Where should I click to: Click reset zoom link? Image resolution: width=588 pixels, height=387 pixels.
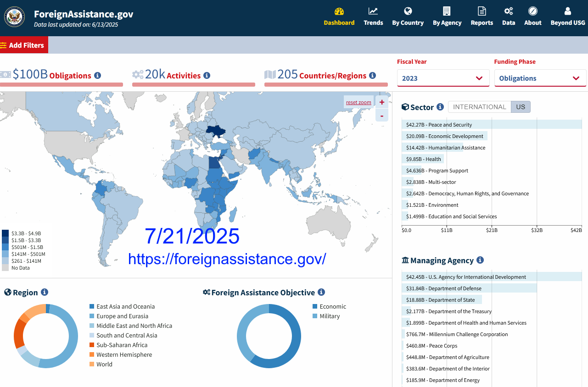[x=358, y=102]
